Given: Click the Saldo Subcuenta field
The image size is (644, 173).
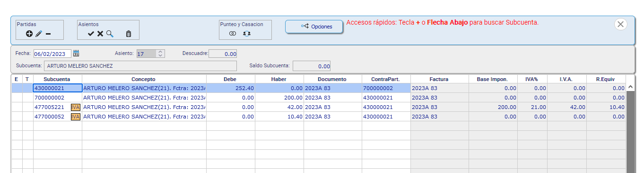Looking at the screenshot, I should [312, 66].
